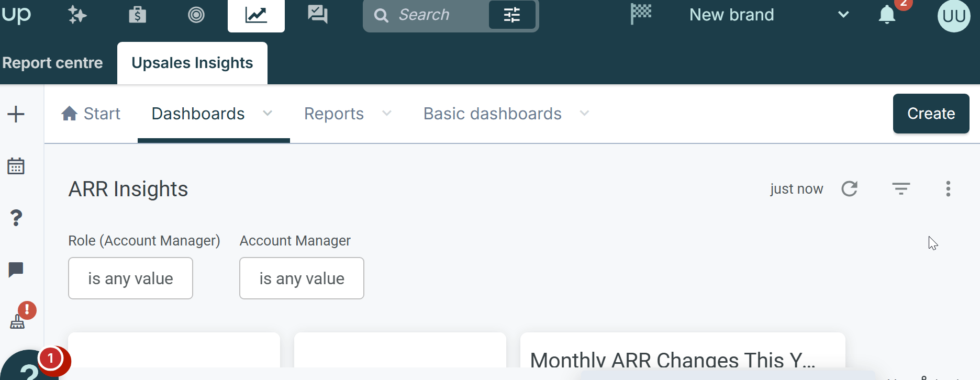Click the question mark help icon
Screen dimensions: 980x380
16,218
